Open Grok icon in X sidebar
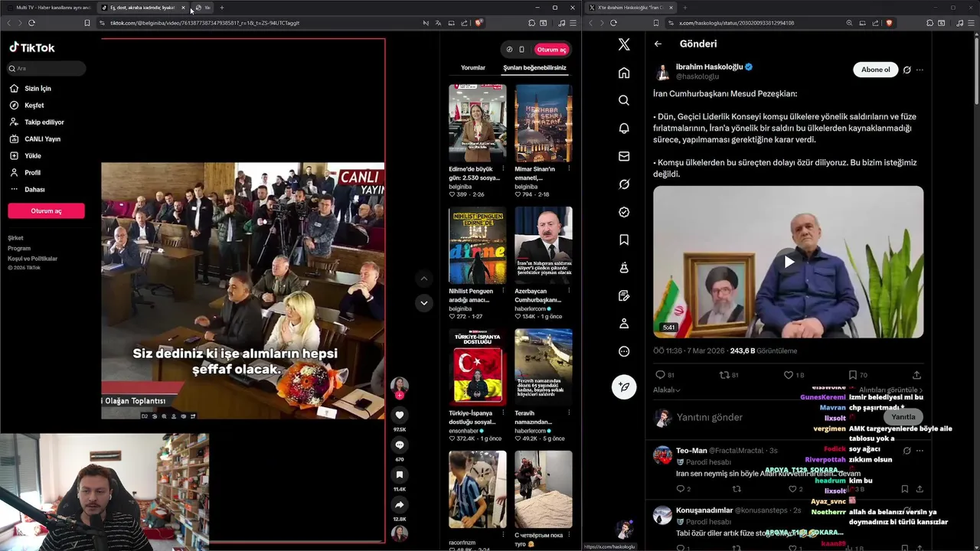This screenshot has height=551, width=980. click(x=624, y=184)
